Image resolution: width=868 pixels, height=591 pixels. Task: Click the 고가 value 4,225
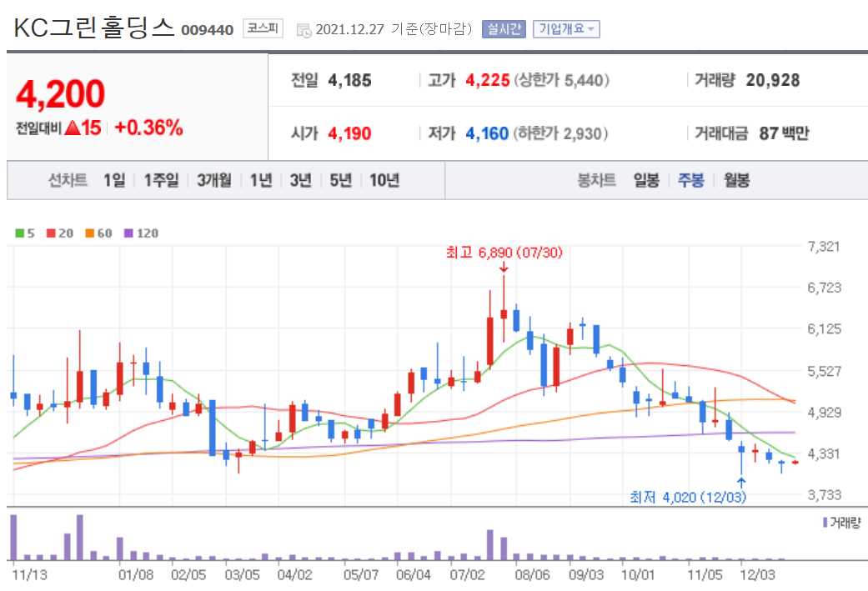[x=488, y=81]
